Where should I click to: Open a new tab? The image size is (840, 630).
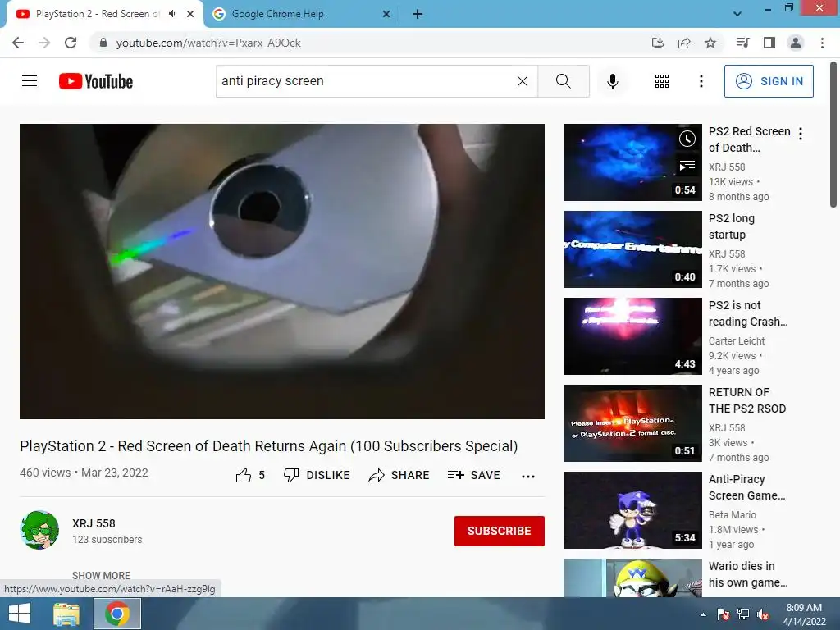pyautogui.click(x=418, y=14)
